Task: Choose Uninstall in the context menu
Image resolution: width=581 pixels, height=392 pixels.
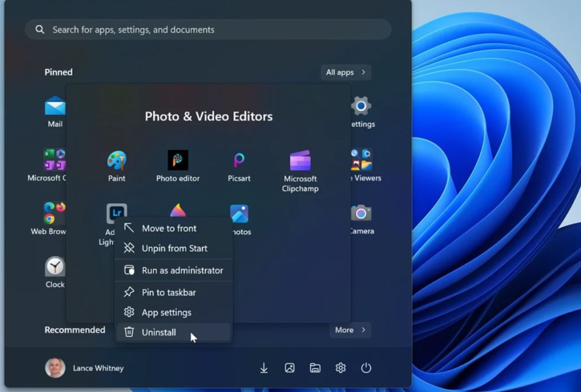Action: (x=173, y=332)
